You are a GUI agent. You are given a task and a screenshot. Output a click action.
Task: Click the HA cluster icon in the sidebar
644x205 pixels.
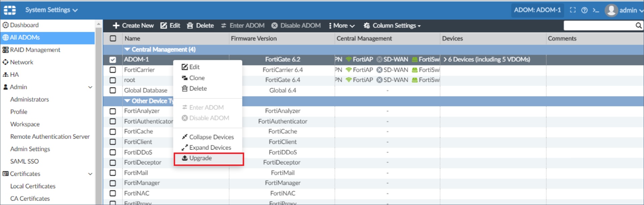[6, 74]
